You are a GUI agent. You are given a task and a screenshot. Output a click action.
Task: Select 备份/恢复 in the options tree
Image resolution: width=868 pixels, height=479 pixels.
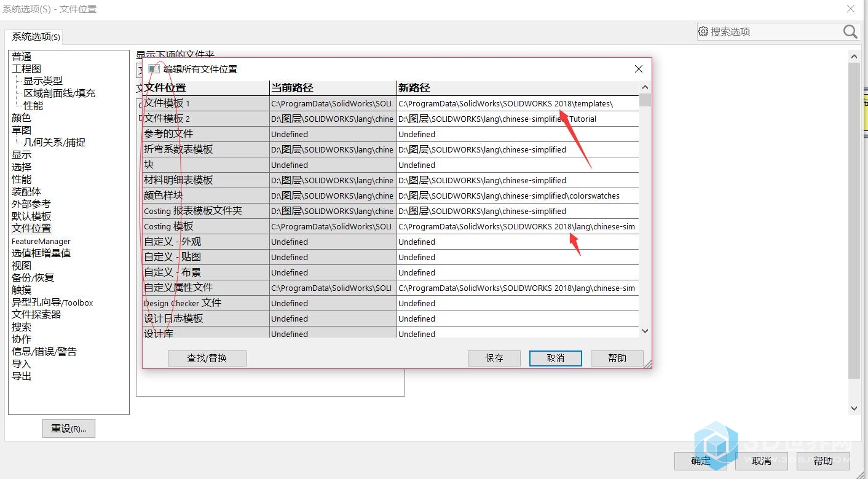(33, 278)
